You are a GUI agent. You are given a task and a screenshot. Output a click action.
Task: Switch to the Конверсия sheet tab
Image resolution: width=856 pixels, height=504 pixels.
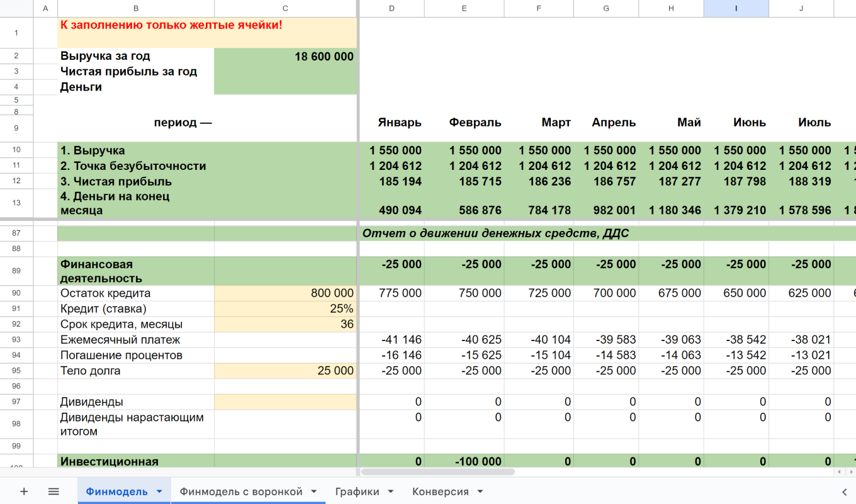(440, 491)
